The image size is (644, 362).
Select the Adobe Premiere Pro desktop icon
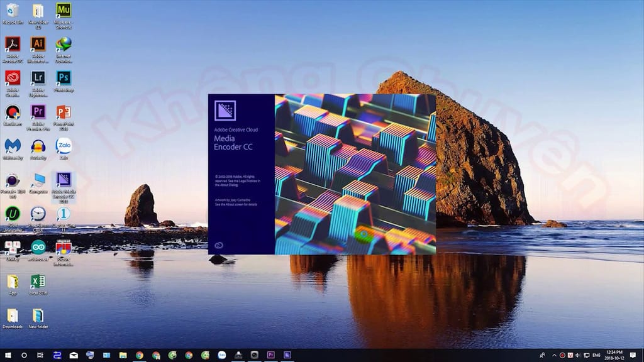[x=38, y=118]
